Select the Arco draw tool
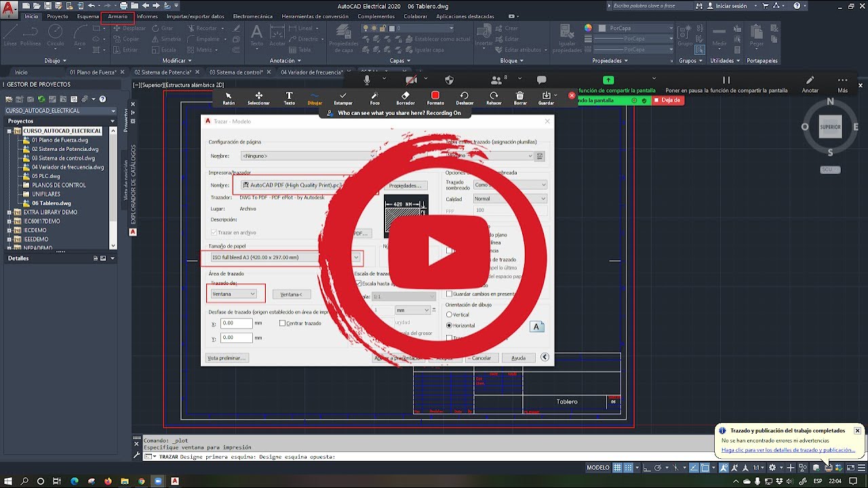868x488 pixels. pyautogui.click(x=80, y=35)
